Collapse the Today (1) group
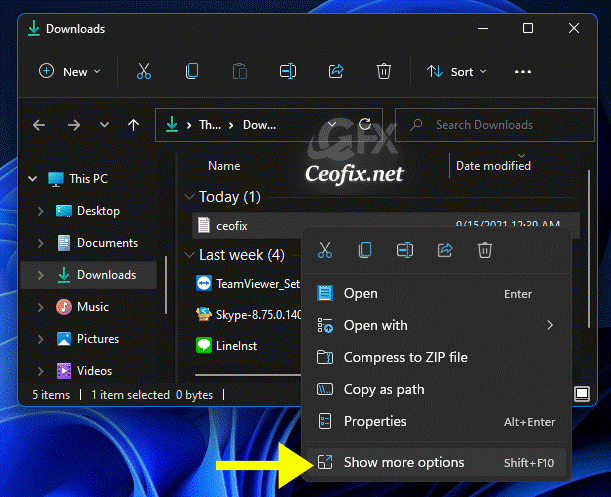Viewport: 611px width, 497px height. (x=188, y=197)
